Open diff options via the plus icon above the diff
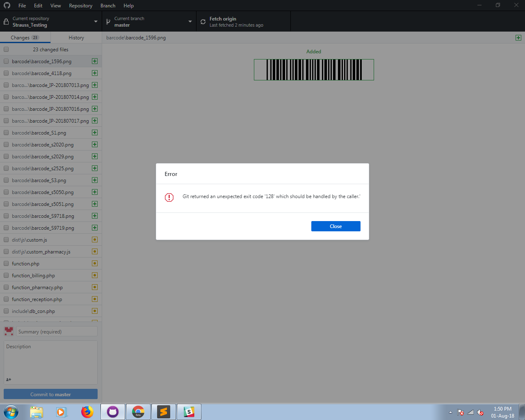Image resolution: width=525 pixels, height=420 pixels. coord(518,37)
